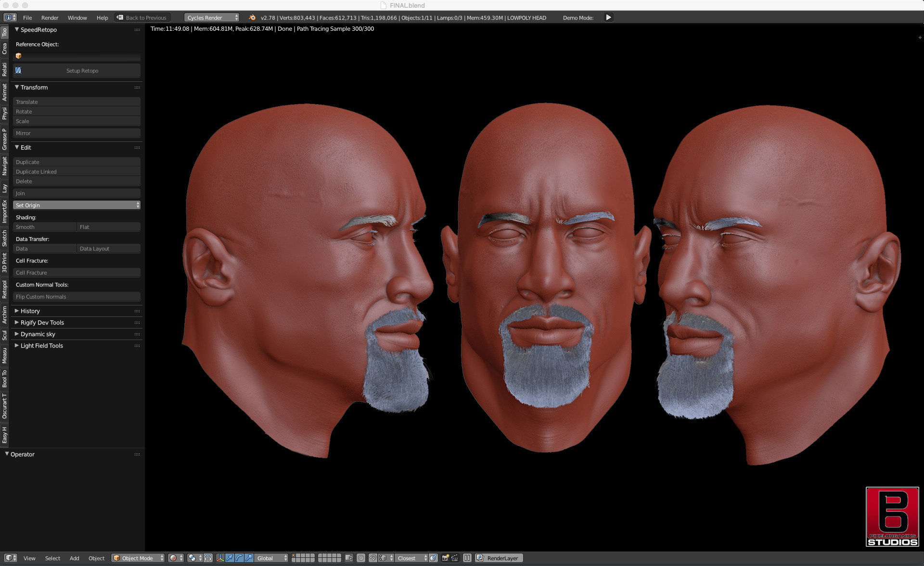Open the Set Origin dropdown in Edit panel
Viewport: 924px width, 566px height.
77,205
